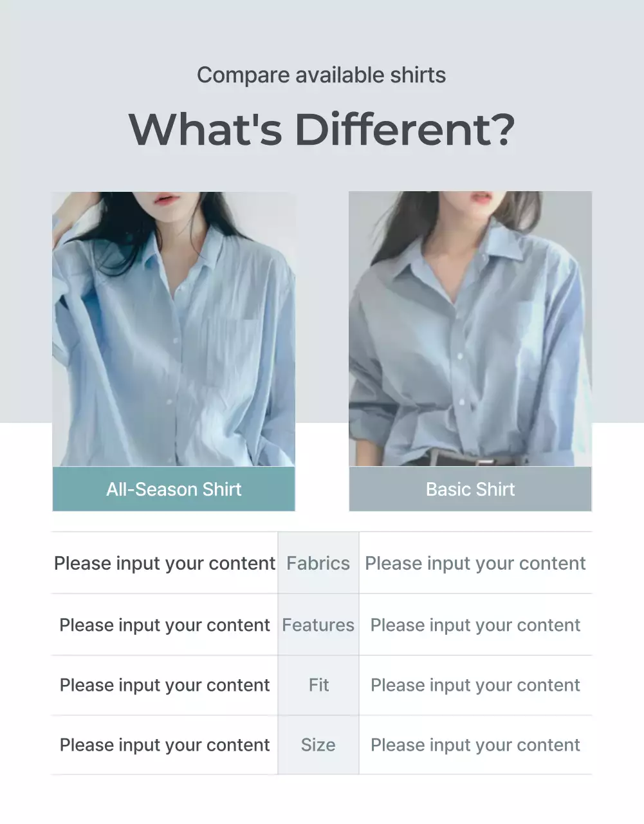Click the Fabrics row header
The height and width of the screenshot is (824, 644).
coord(318,563)
